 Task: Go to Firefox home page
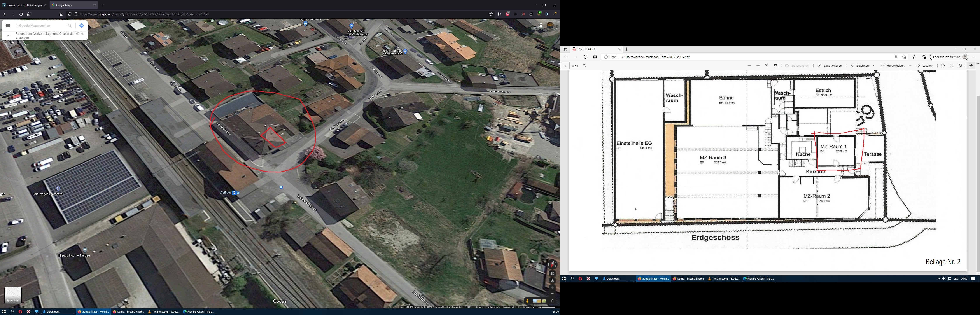tap(29, 14)
